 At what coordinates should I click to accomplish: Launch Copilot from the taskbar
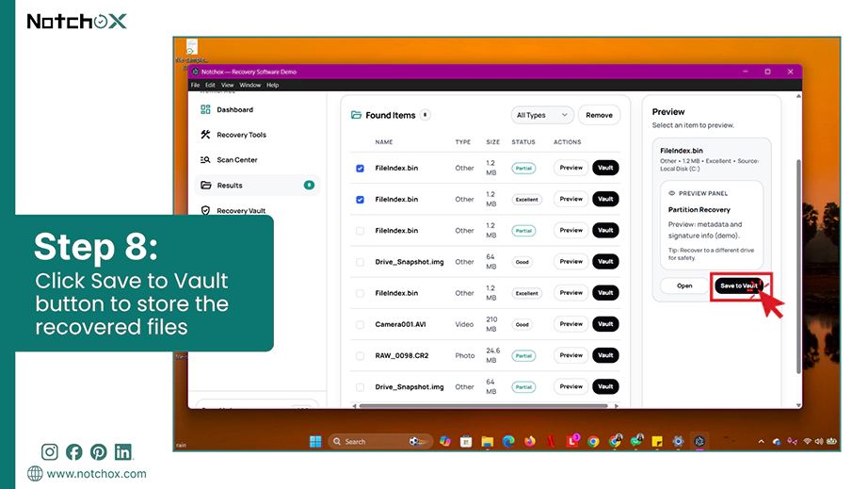[445, 441]
